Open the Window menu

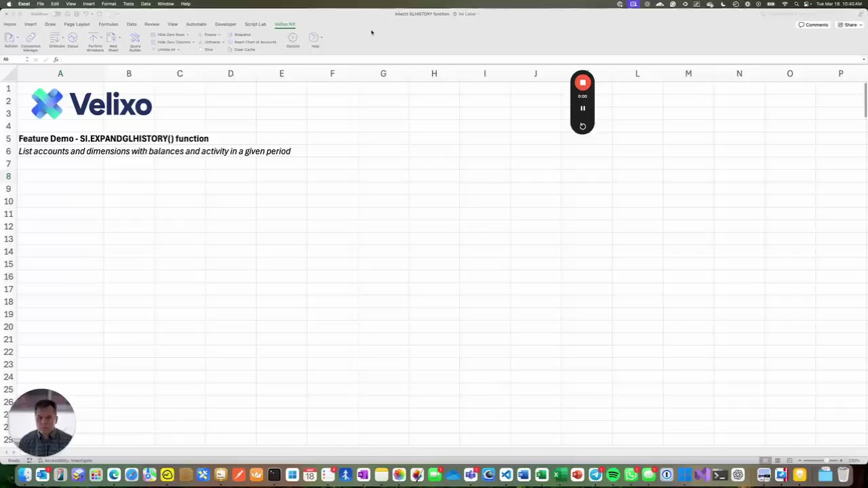tap(165, 4)
